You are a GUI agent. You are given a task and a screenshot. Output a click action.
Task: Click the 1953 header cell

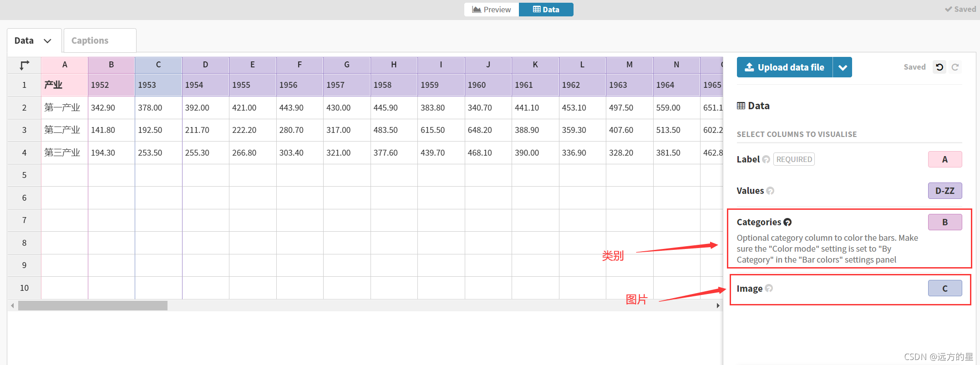(158, 85)
